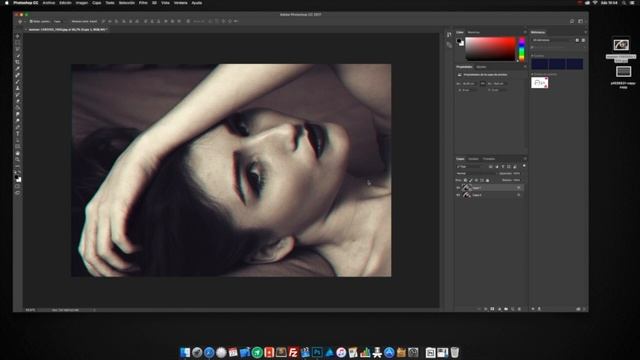Switch to the Trazados tab
The height and width of the screenshot is (360, 640).
tap(489, 159)
